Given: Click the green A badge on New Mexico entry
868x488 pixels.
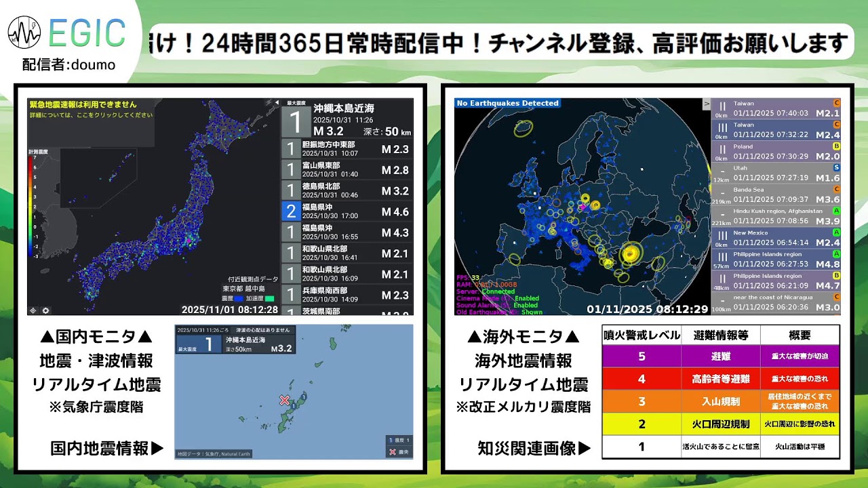Looking at the screenshot, I should click(x=836, y=232).
